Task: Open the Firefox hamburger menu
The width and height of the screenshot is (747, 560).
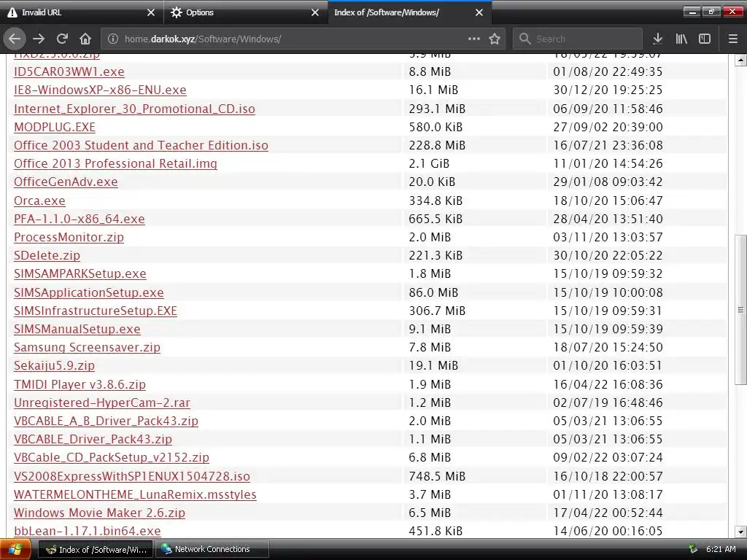Action: coord(733,39)
